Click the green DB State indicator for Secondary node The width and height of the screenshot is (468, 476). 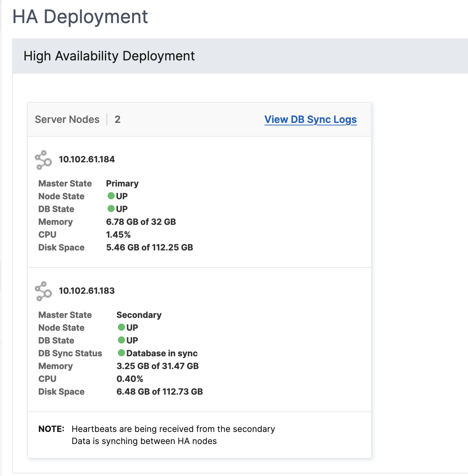click(121, 340)
